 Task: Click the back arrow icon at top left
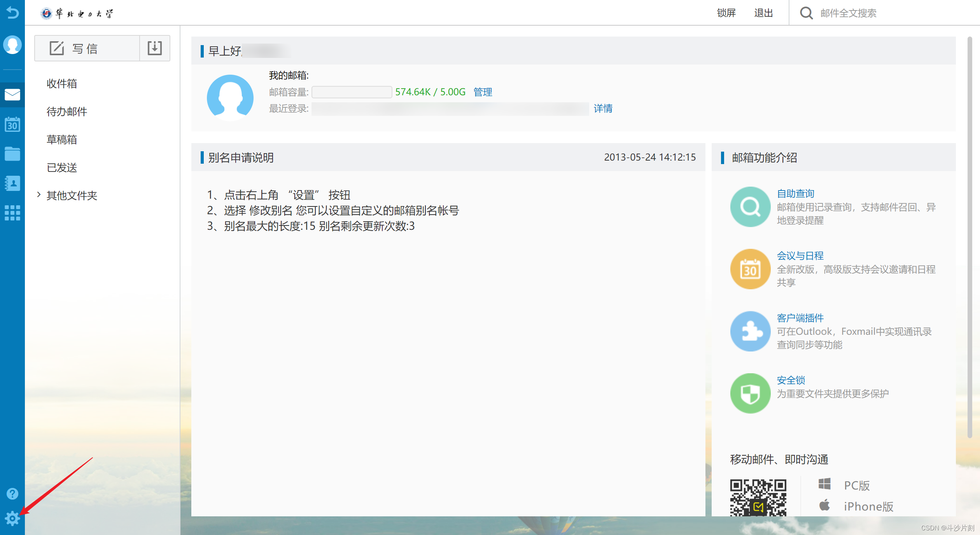coord(12,13)
